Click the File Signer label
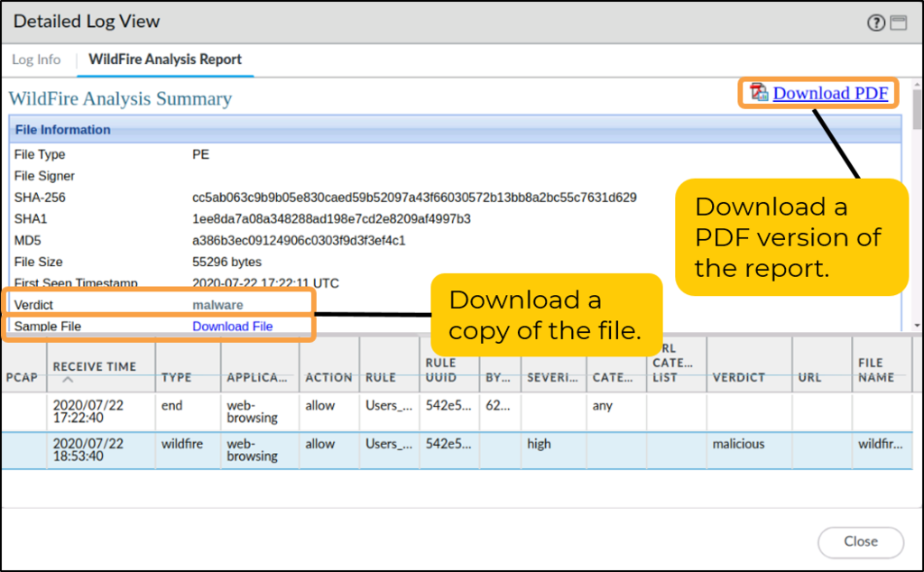 pos(44,176)
